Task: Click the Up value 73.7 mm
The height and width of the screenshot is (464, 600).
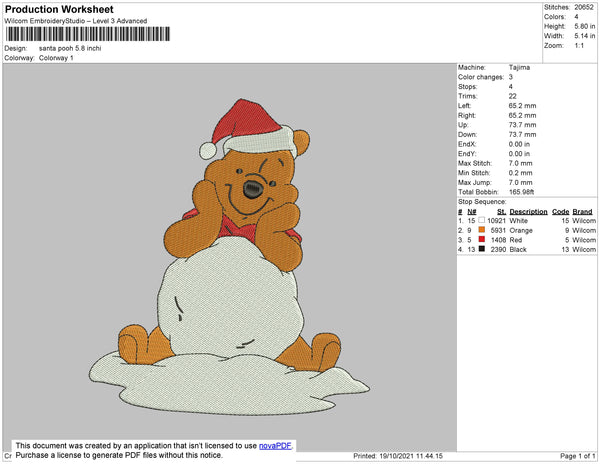Action: click(522, 125)
